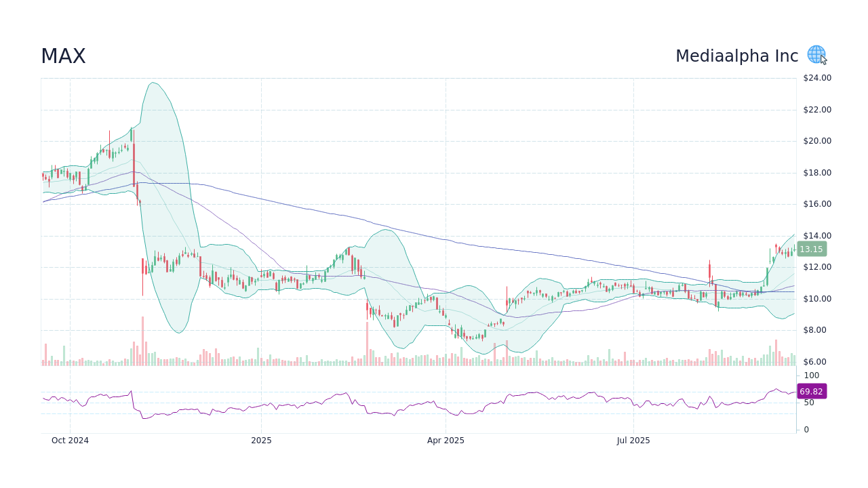The height and width of the screenshot is (488, 868).
Task: Click the Apr 2025 date label
Action: 446,440
